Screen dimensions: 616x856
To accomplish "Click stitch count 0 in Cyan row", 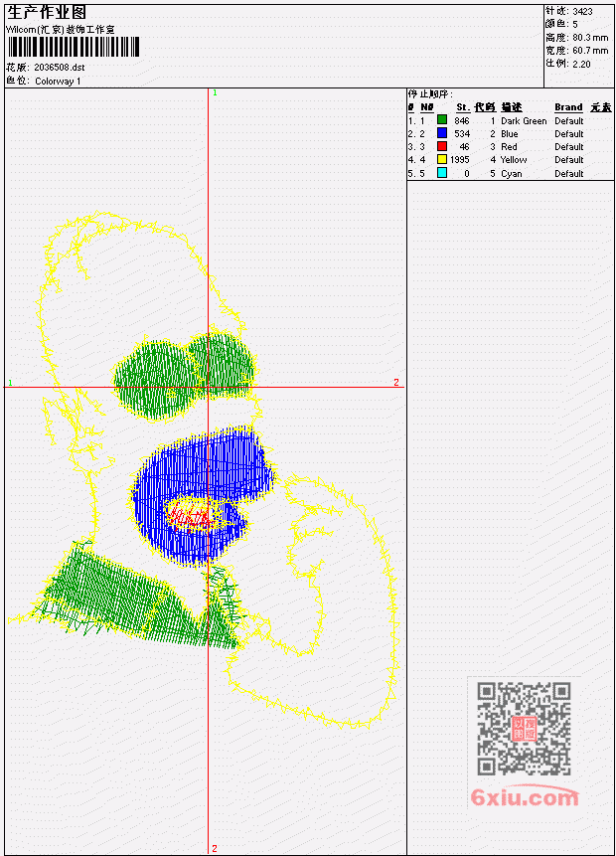I will [x=467, y=174].
